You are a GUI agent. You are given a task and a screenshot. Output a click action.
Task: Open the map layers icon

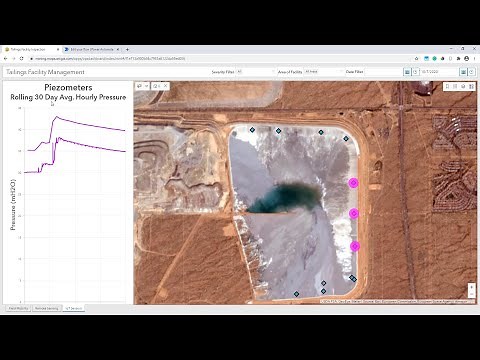(x=463, y=86)
